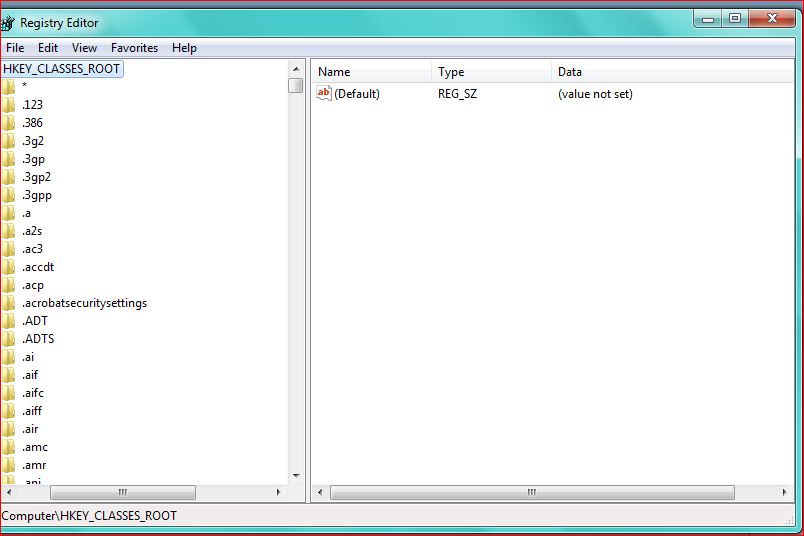Click the values pane's scroll right arrow
The width and height of the screenshot is (804, 536).
click(x=785, y=492)
